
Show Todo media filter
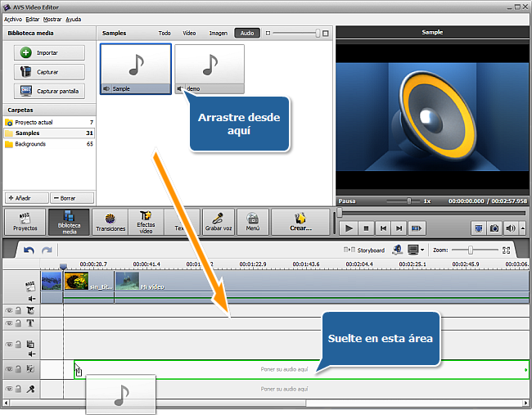click(165, 34)
